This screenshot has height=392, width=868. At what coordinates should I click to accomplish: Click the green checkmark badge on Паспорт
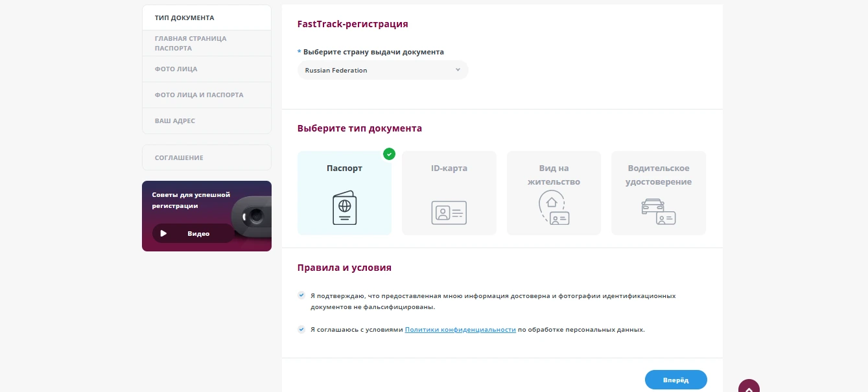(389, 154)
